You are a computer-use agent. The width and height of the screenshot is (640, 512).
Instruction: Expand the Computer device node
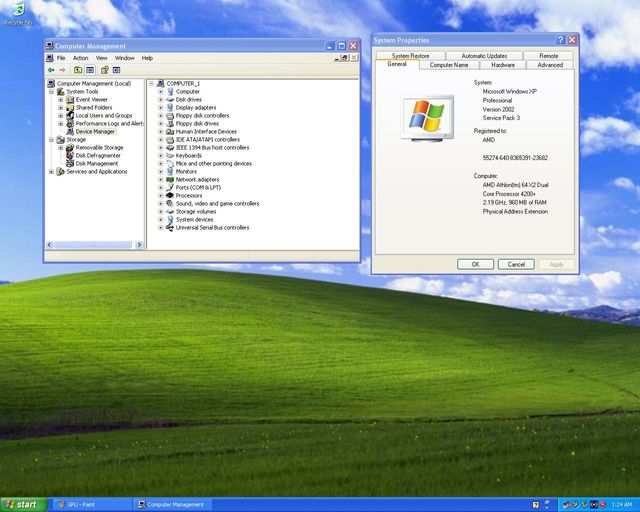160,92
